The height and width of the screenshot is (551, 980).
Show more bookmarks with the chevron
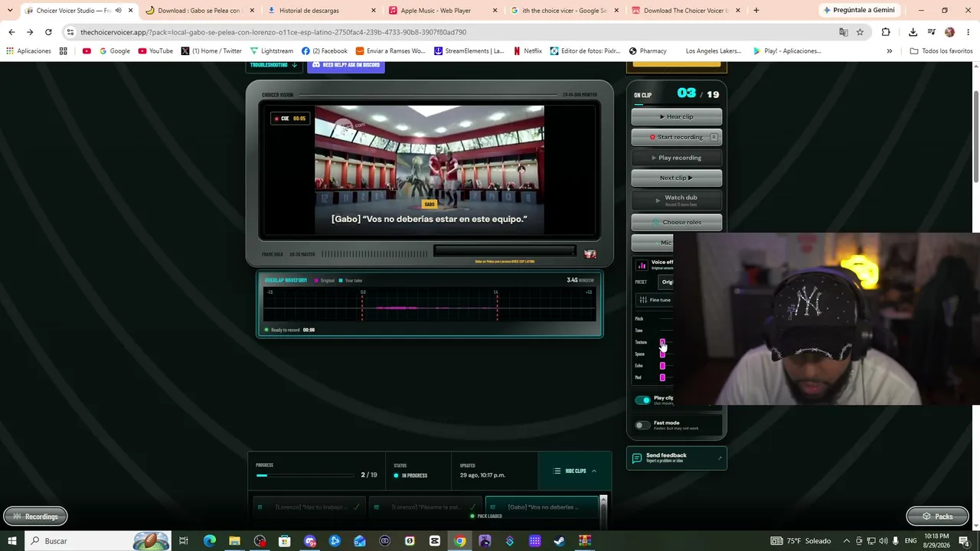point(889,51)
